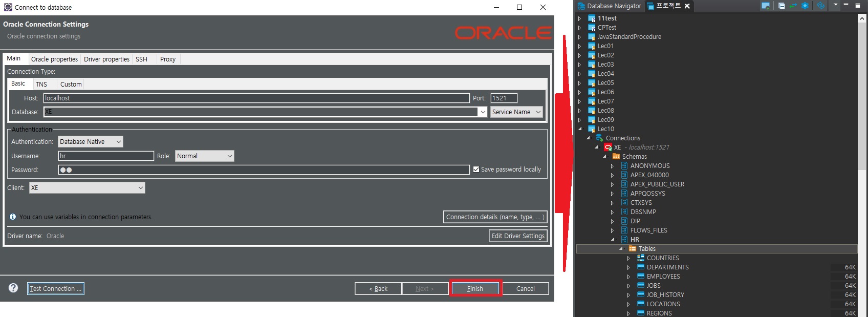The height and width of the screenshot is (317, 868).
Task: Maximize the project navigator panel
Action: pyautogui.click(x=858, y=6)
